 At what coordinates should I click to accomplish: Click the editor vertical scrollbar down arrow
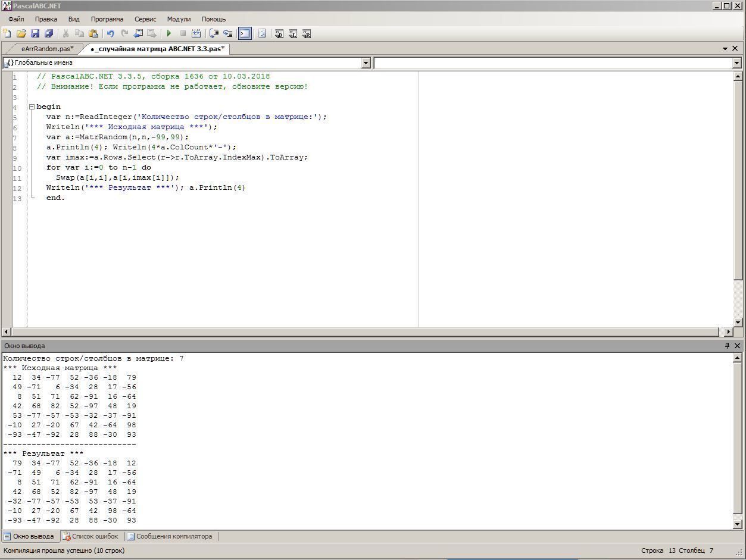pos(738,322)
